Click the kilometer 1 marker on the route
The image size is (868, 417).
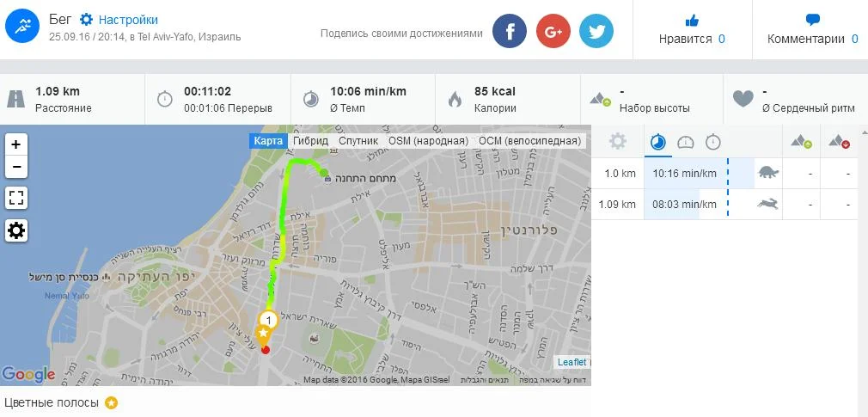click(268, 321)
